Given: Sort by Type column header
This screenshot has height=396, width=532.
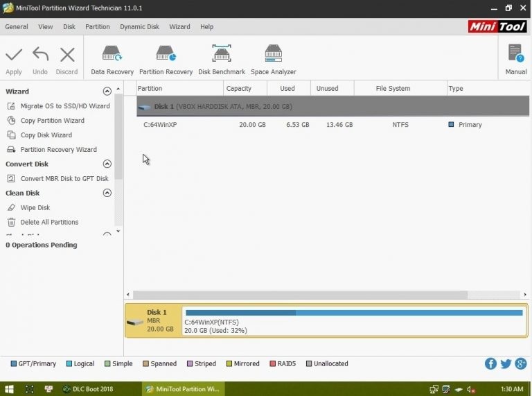Looking at the screenshot, I should pos(488,88).
